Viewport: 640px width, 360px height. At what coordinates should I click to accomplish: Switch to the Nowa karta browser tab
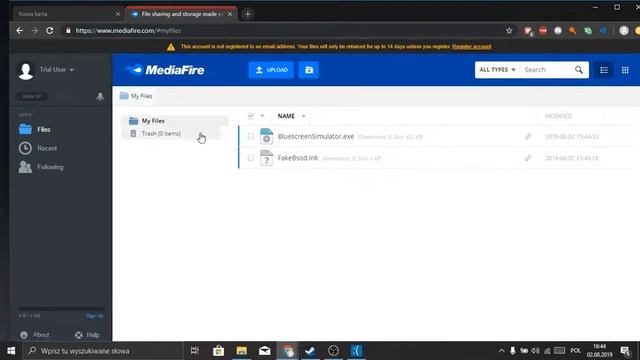pyautogui.click(x=67, y=14)
